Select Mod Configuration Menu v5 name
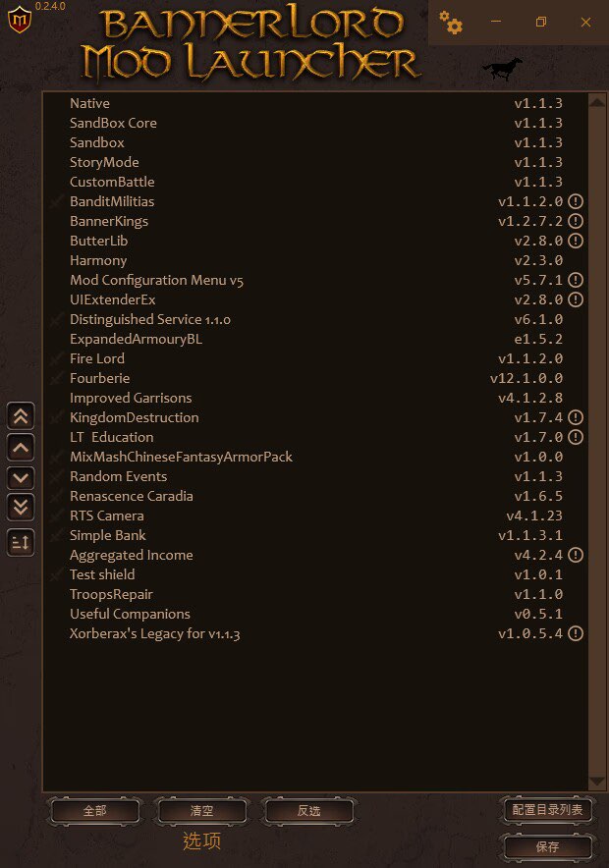Image resolution: width=609 pixels, height=868 pixels. point(157,280)
